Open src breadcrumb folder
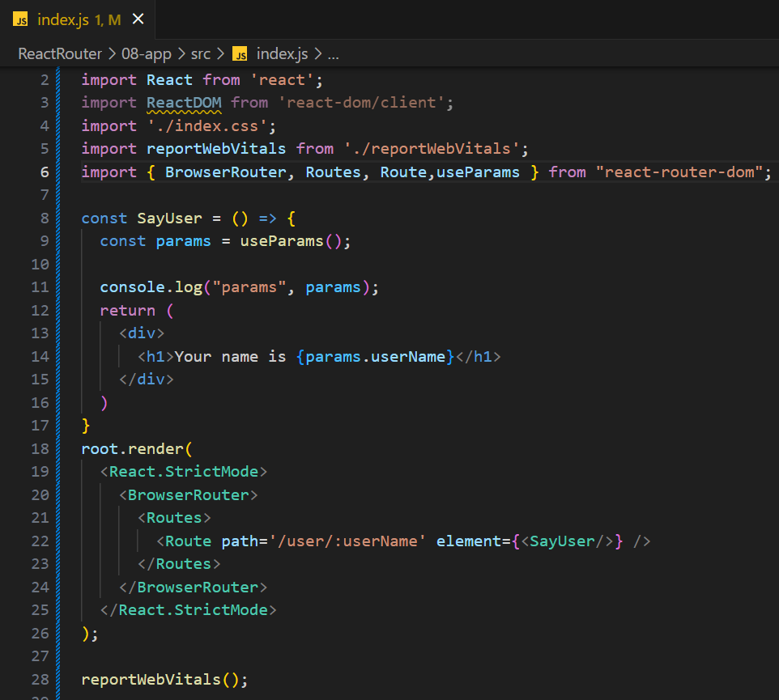The width and height of the screenshot is (779, 700). coord(201,53)
